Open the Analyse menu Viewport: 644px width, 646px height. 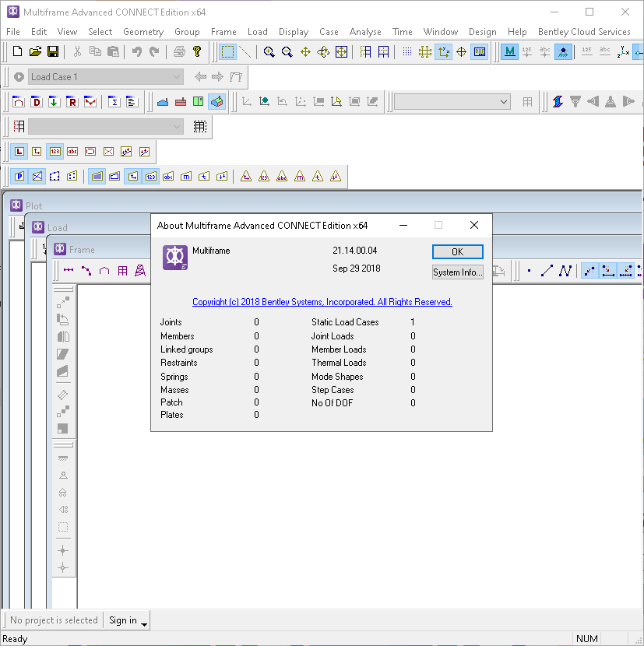tap(365, 32)
